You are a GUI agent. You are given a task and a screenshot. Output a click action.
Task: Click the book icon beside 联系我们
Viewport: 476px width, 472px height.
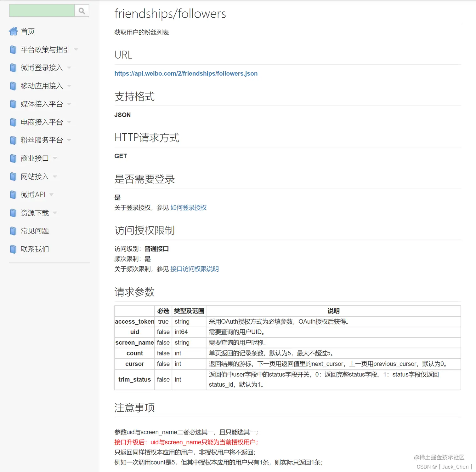click(13, 249)
